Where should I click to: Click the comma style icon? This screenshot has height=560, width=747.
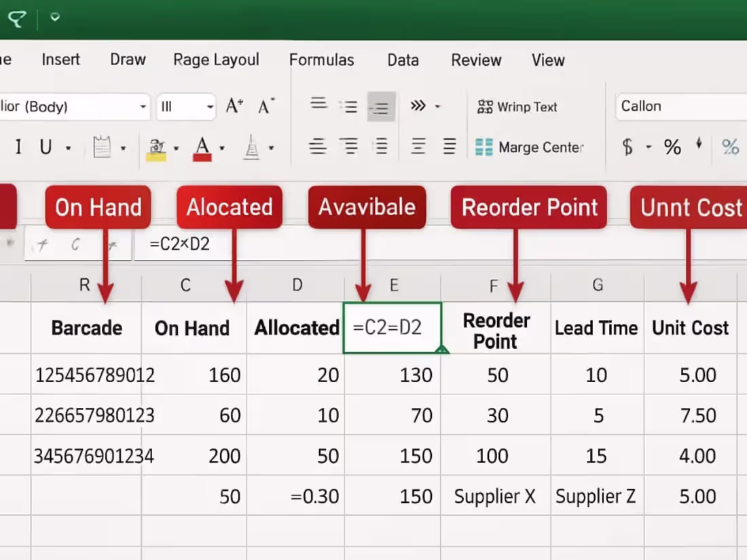pos(699,143)
